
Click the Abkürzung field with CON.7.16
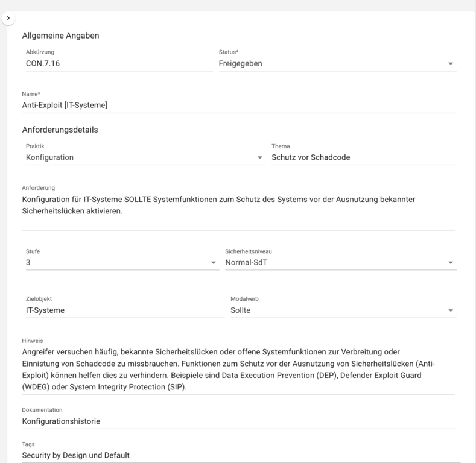(x=118, y=63)
